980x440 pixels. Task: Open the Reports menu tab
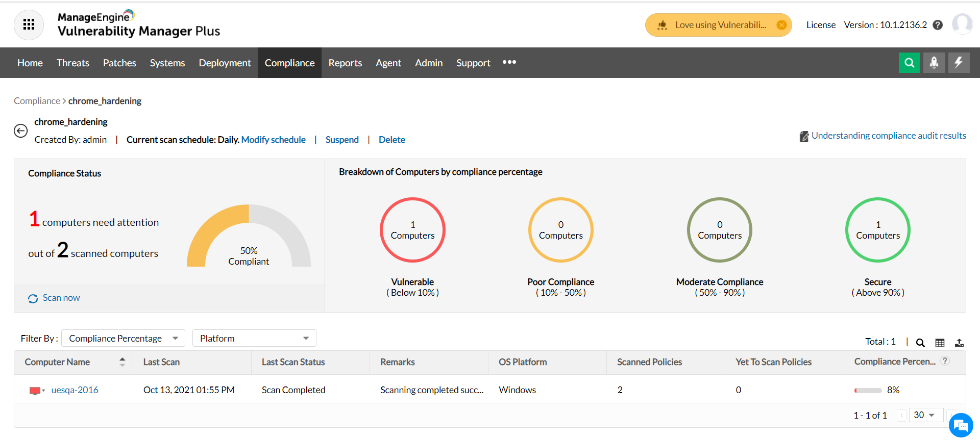coord(345,63)
